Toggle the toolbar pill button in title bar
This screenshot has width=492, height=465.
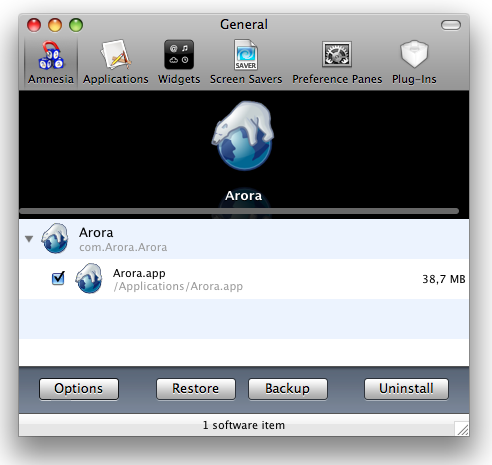point(451,25)
